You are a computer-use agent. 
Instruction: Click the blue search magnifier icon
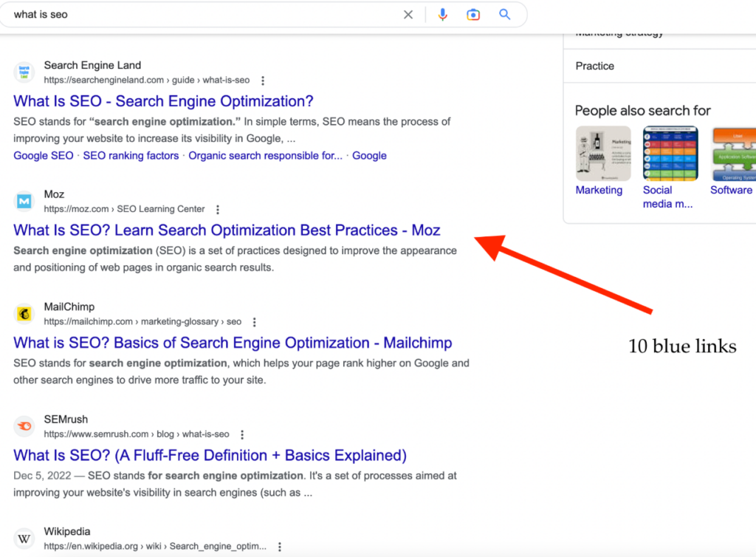505,14
